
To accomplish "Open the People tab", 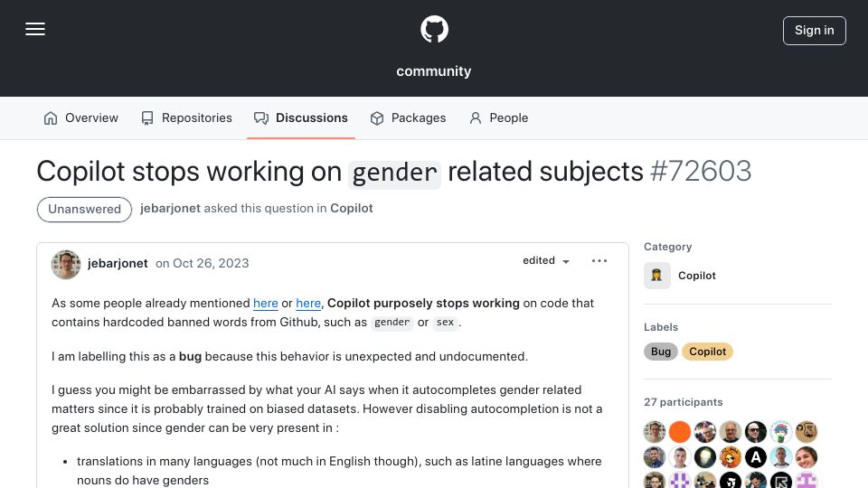I will [x=499, y=118].
